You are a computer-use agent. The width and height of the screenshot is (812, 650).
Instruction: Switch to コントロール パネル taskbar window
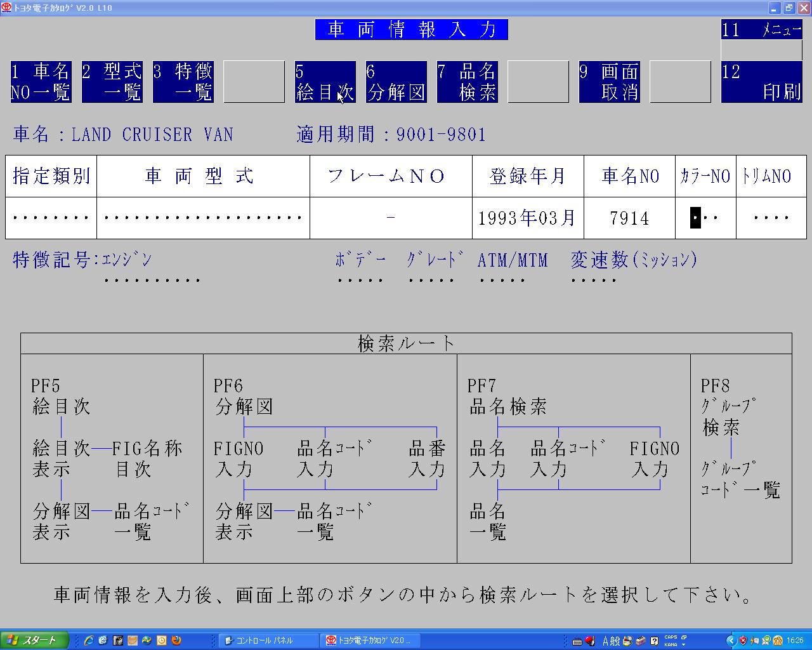(268, 640)
